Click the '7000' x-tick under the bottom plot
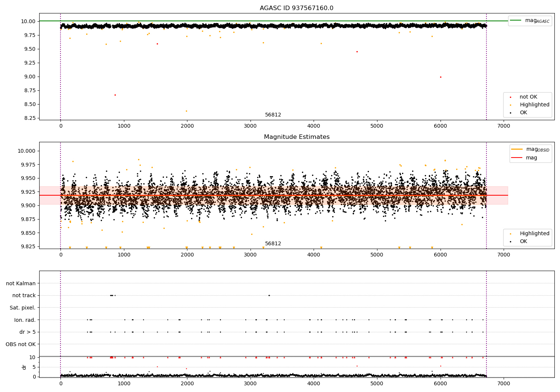 (x=504, y=384)
